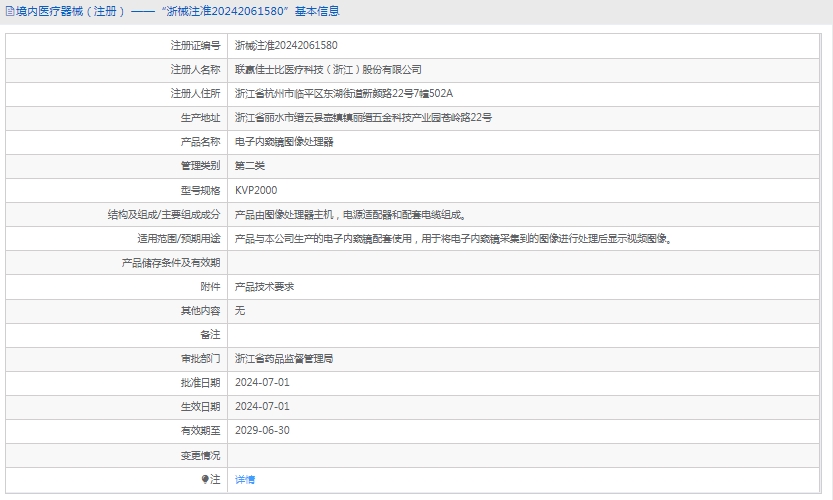Screen dimensions: 833x500
Task: Select registration number 浙械注准20242061580 in the table
Action: (x=285, y=46)
